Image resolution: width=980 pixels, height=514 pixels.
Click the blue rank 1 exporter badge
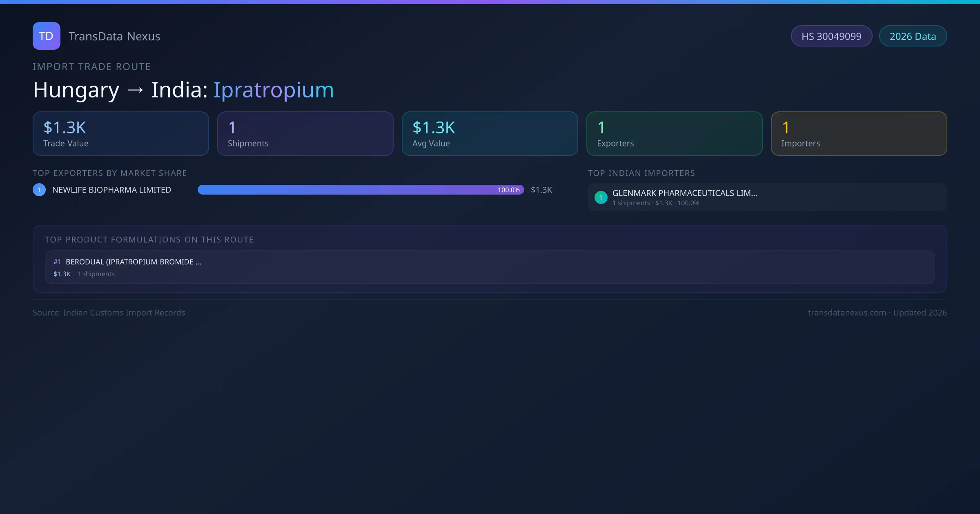[39, 190]
